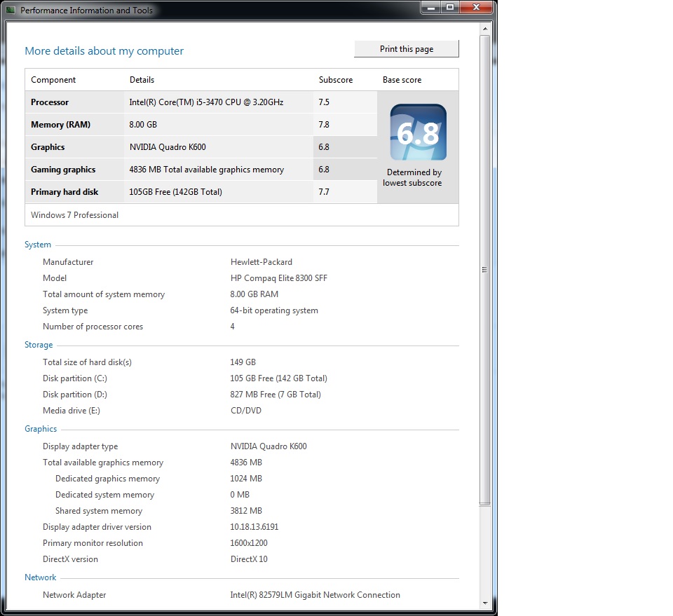Click the processor subscore 7.5
673x616 pixels.
(x=324, y=102)
